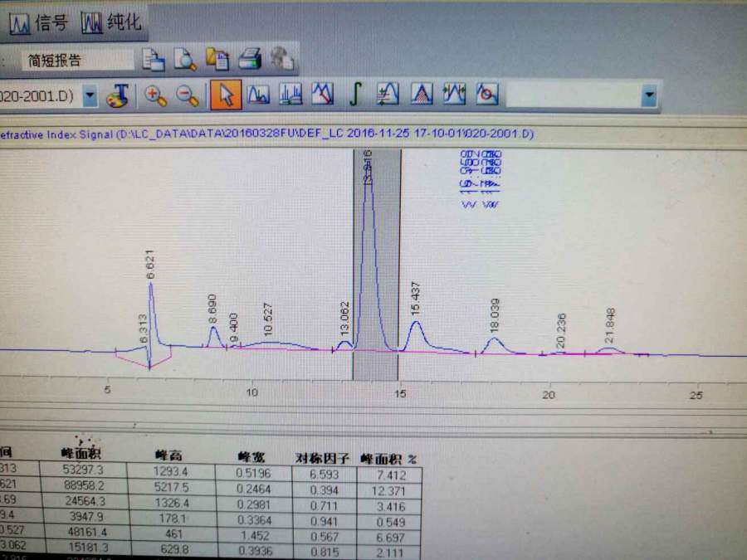The image size is (747, 560).
Task: Click the 13.062 peak label
Action: tap(344, 318)
